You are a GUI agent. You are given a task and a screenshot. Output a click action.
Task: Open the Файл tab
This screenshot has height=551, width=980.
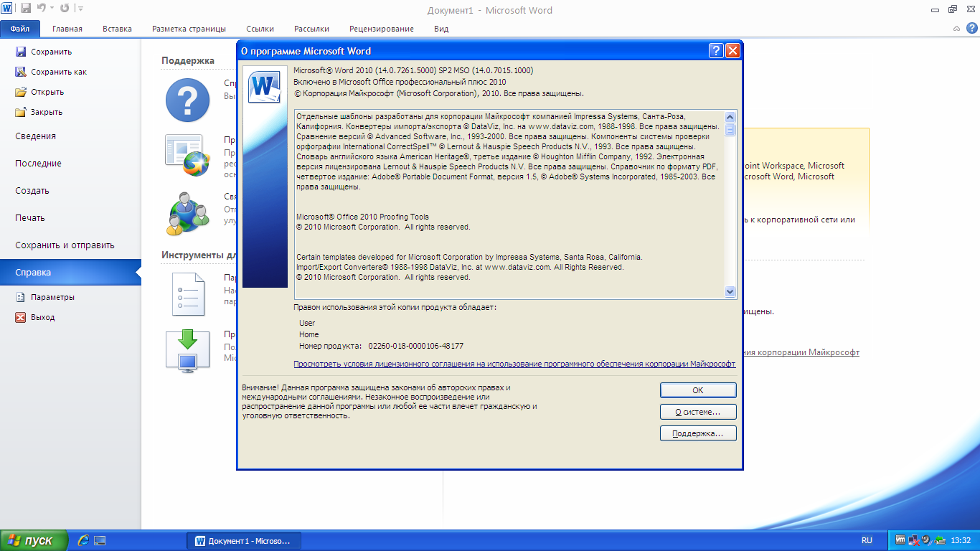(x=20, y=29)
